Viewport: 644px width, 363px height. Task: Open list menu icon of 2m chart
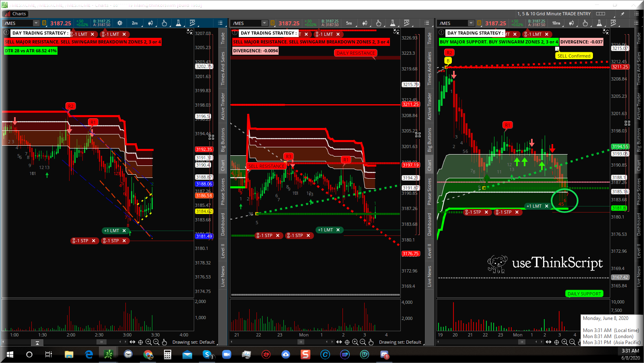[x=220, y=23]
